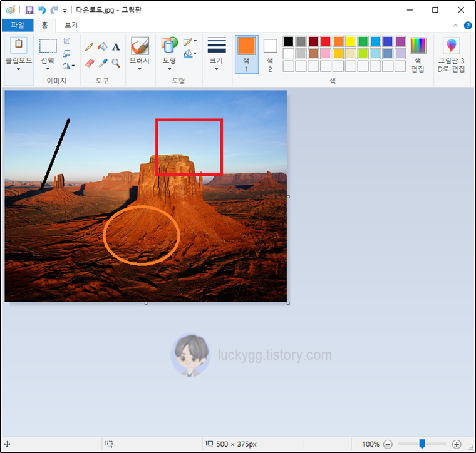Redo the last undone action
Image resolution: width=476 pixels, height=453 pixels.
pyautogui.click(x=54, y=10)
